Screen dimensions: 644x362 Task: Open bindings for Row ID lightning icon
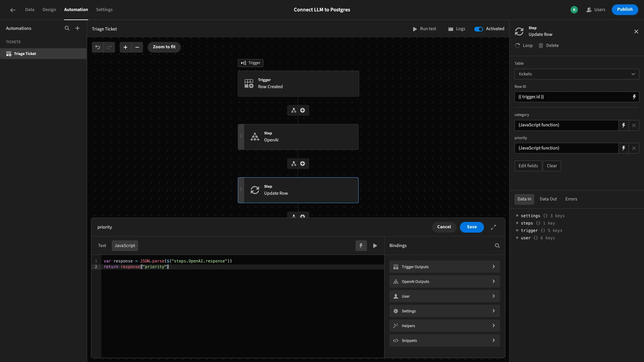pos(634,97)
